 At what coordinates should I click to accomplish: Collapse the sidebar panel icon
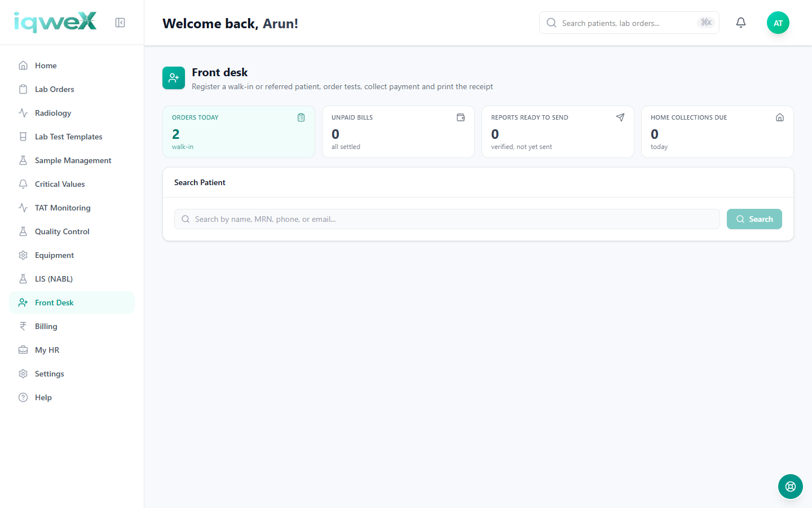point(120,23)
